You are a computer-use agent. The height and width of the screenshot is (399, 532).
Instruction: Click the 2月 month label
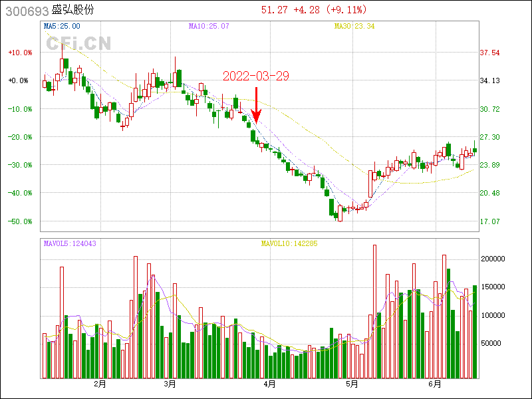point(100,384)
